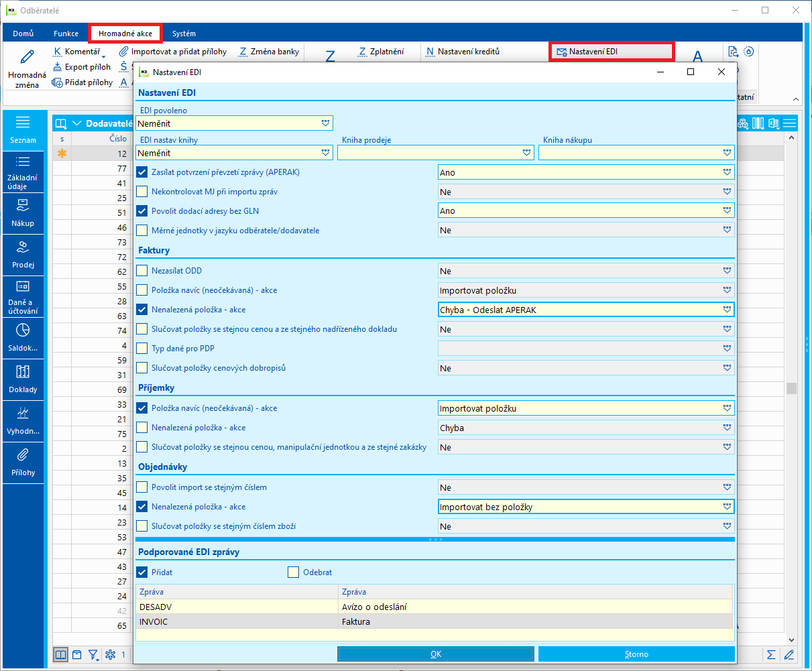Click the Nastavení EDI ribbon button
The image size is (812, 671).
tap(612, 52)
